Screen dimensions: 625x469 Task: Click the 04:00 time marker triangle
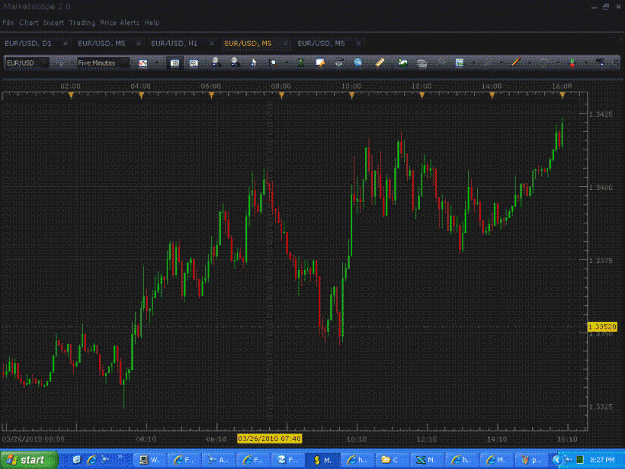click(141, 95)
